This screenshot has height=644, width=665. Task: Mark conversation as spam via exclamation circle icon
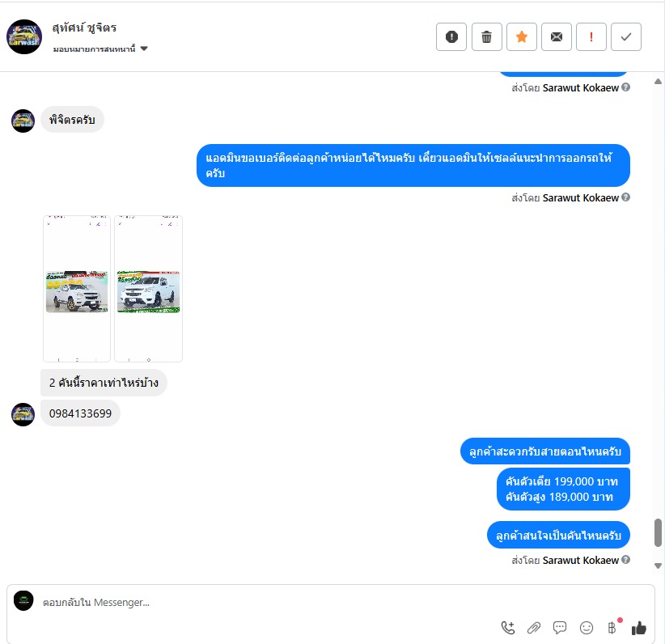coord(451,37)
